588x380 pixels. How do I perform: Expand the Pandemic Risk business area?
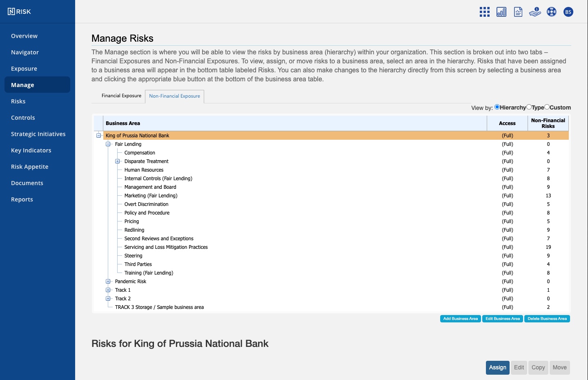[x=108, y=282]
